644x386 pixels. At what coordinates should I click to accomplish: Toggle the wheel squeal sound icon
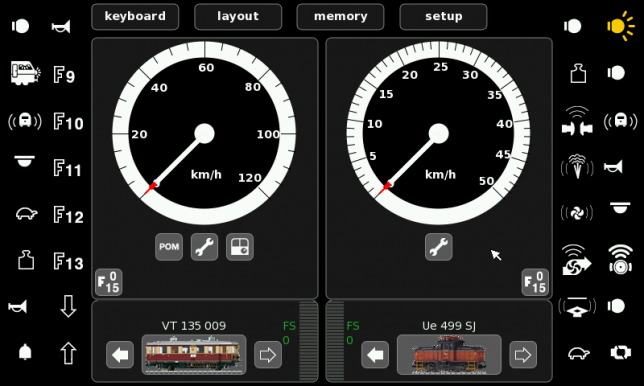click(621, 260)
